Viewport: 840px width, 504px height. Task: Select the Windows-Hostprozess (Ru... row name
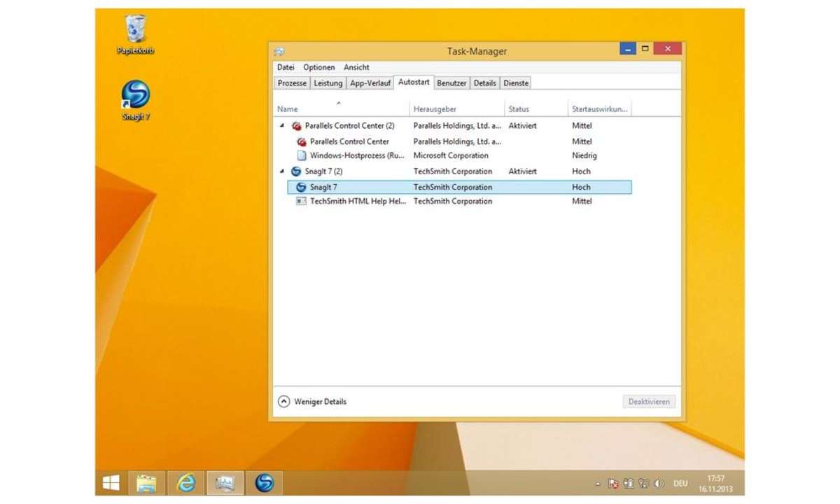point(358,155)
